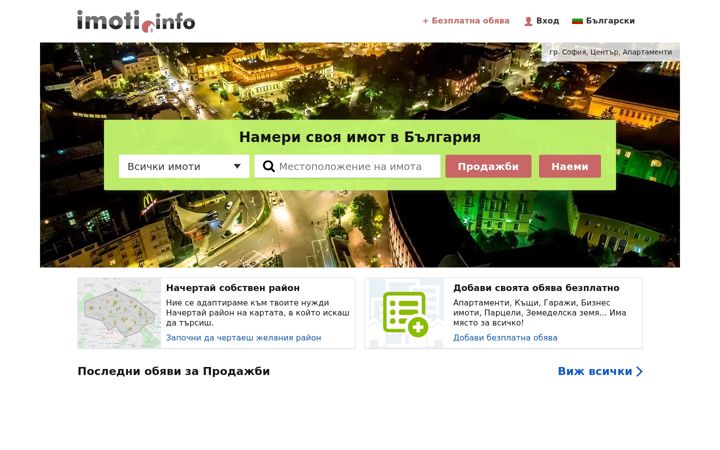Open the Български language selector
Screen dimensions: 720x450
tap(610, 21)
